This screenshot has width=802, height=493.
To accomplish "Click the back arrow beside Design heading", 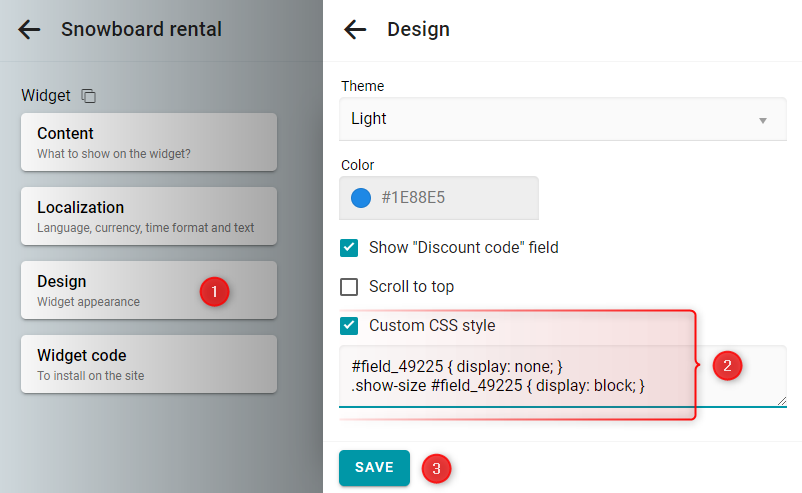I will point(355,30).
